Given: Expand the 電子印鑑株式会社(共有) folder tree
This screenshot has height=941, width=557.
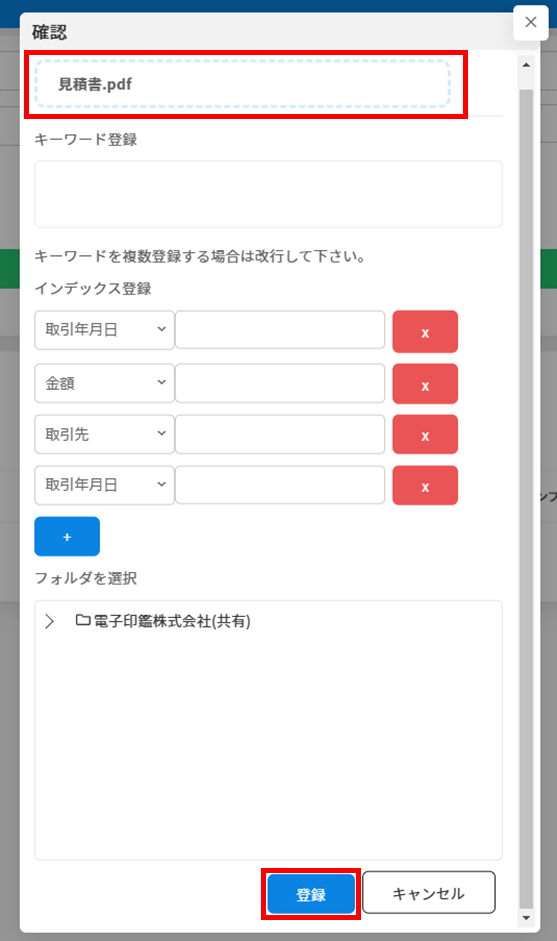Looking at the screenshot, I should click(50, 621).
